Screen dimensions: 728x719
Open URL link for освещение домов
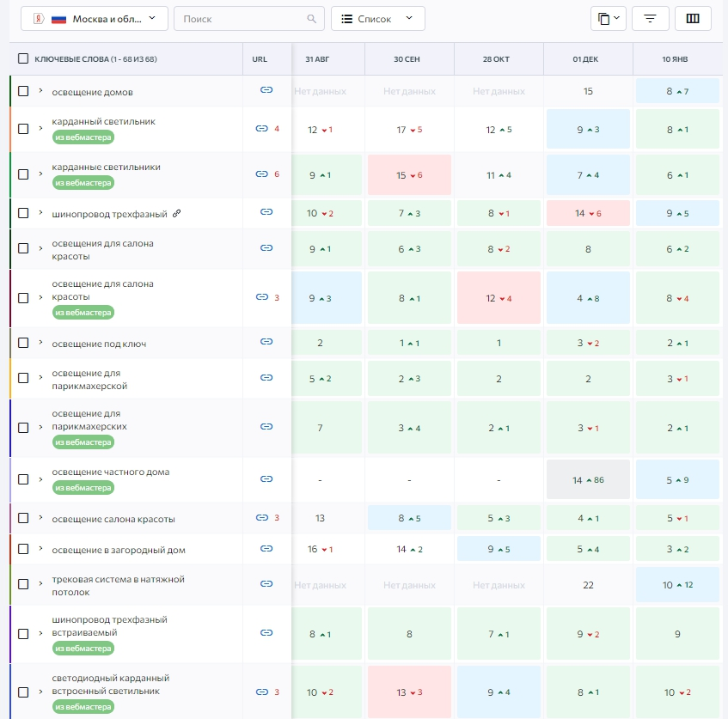click(266, 90)
